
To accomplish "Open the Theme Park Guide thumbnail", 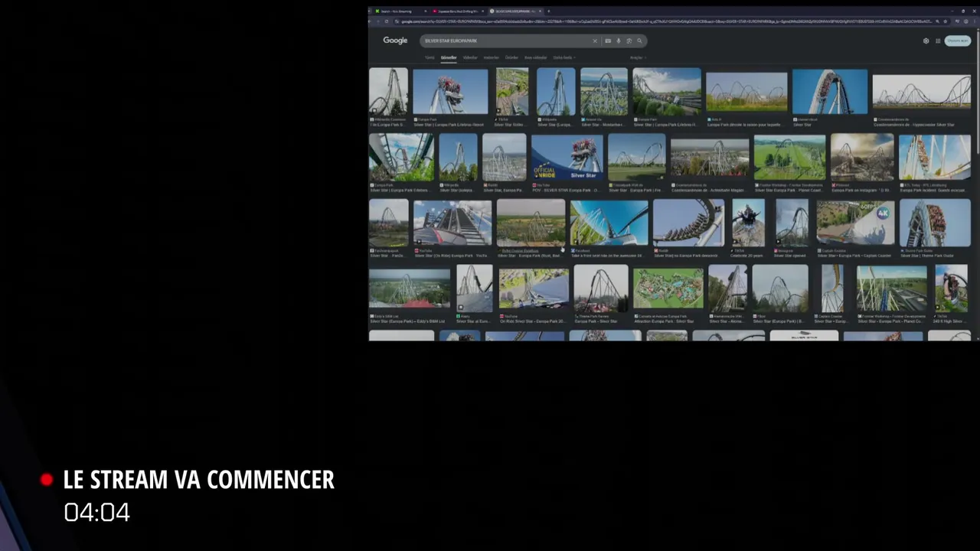I will click(936, 223).
